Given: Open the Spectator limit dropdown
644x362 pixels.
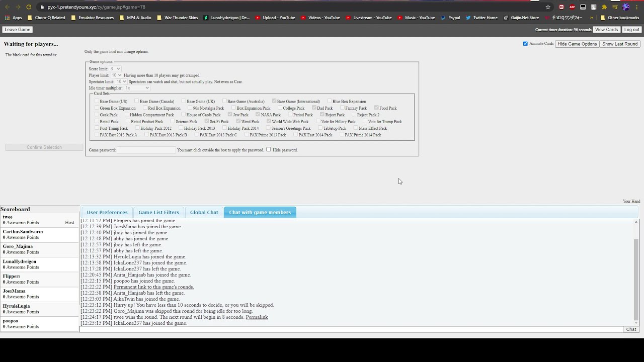Looking at the screenshot, I should coord(121,81).
